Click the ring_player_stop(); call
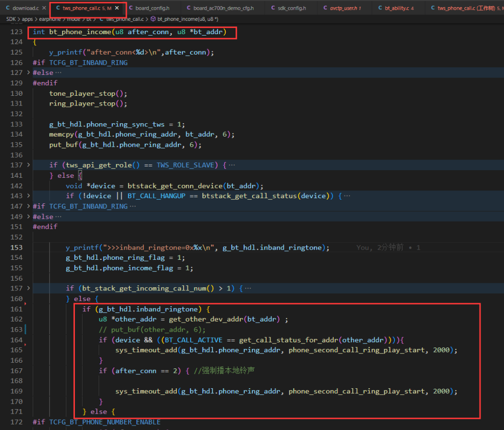The height and width of the screenshot is (430, 504). click(x=88, y=103)
